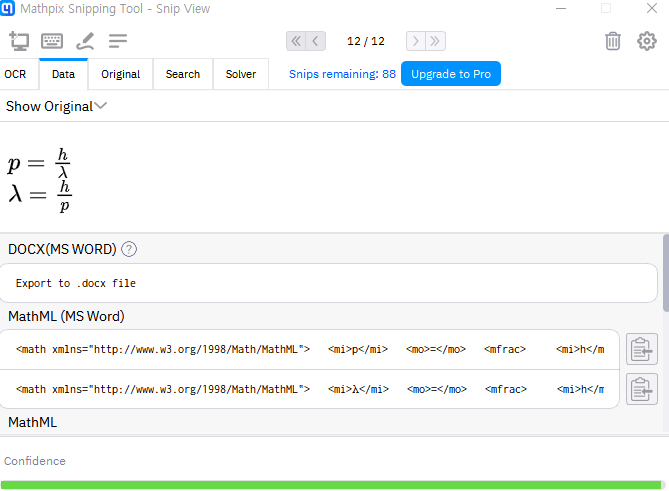Image resolution: width=669 pixels, height=491 pixels.
Task: Click the 12 / 12 snip counter
Action: (366, 41)
